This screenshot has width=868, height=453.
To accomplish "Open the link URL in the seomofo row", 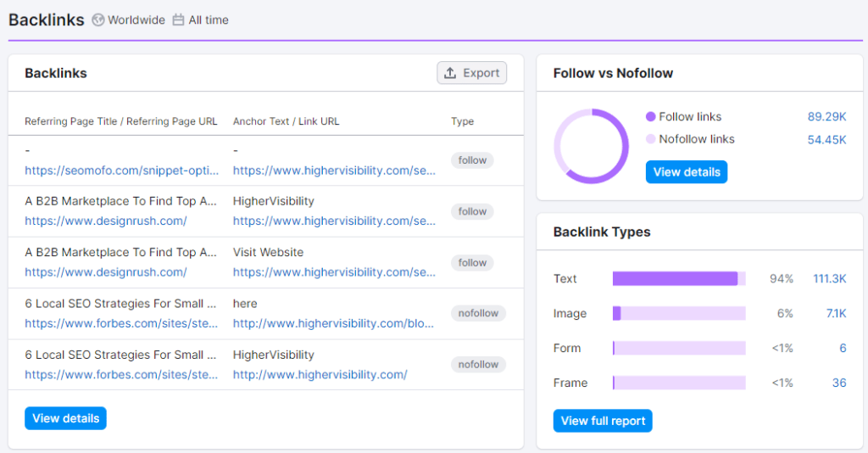I will point(334,171).
